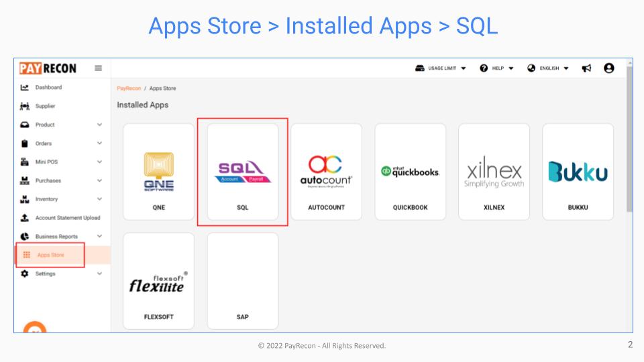
Task: Click the HELP label in header
Action: [498, 68]
